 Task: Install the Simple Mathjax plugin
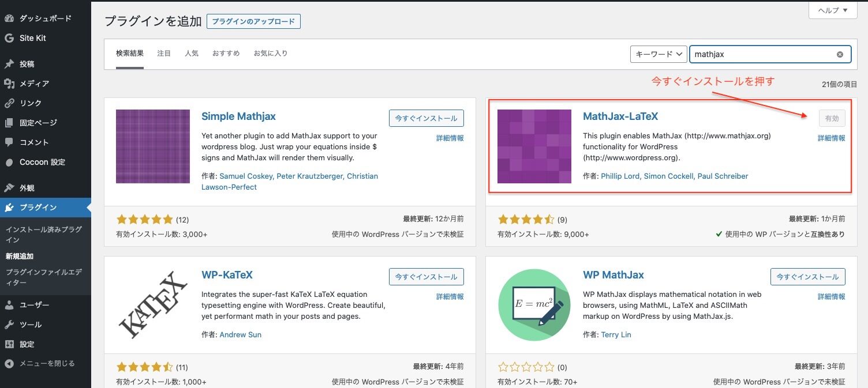click(x=426, y=118)
